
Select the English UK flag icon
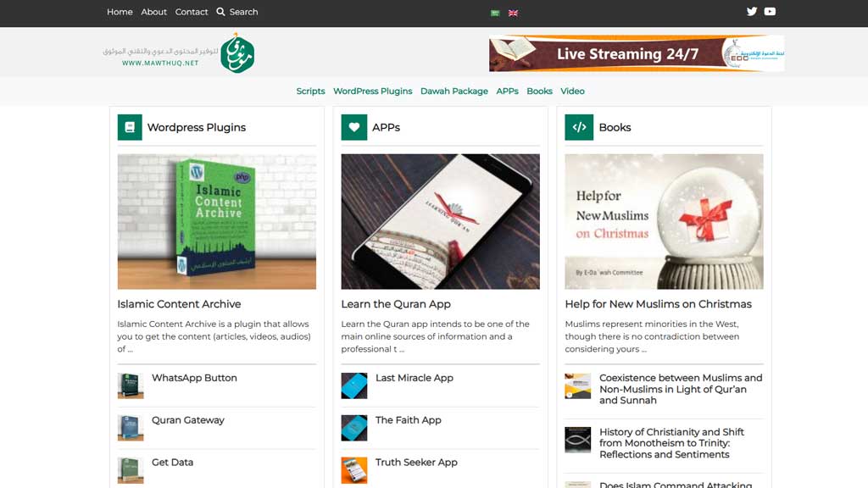pos(513,13)
